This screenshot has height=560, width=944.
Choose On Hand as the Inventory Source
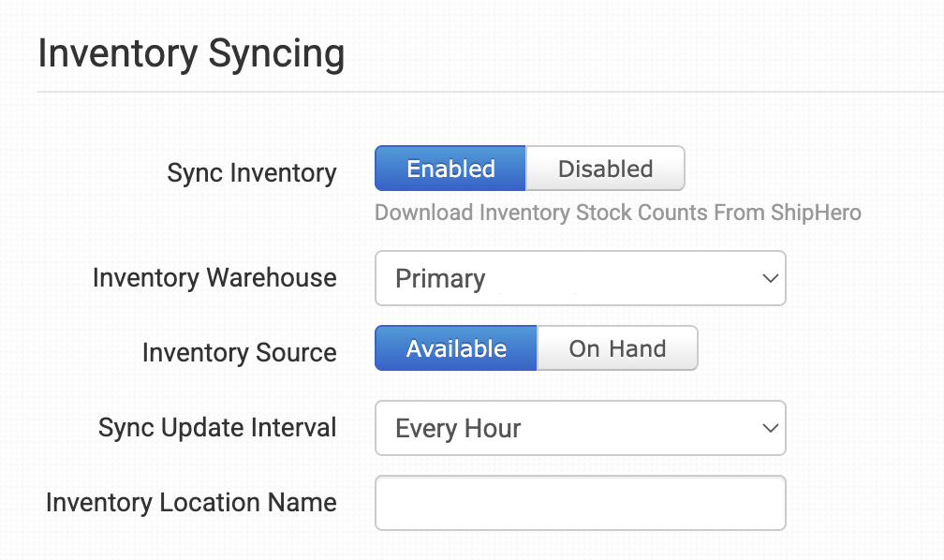(x=617, y=348)
